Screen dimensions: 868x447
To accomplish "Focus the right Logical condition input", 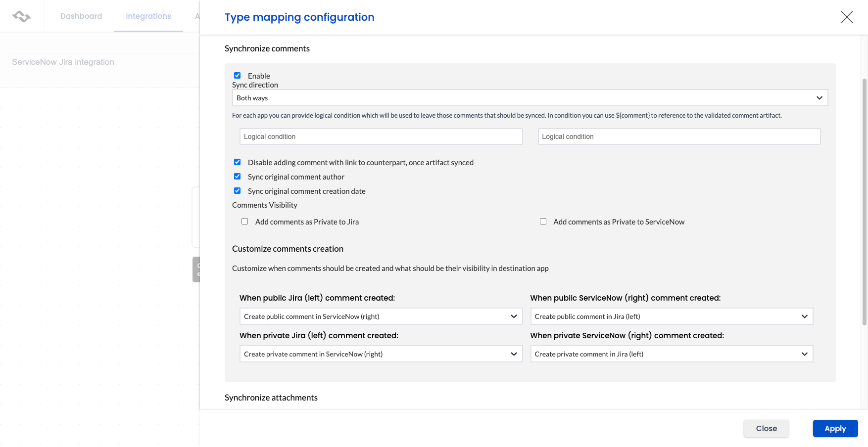I will [679, 136].
